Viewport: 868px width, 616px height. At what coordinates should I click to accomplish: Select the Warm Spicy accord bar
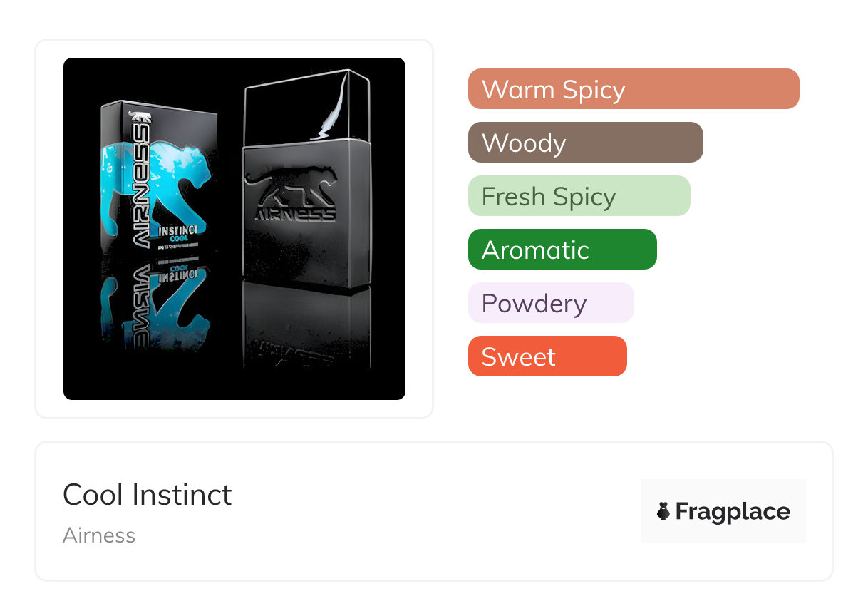(633, 89)
